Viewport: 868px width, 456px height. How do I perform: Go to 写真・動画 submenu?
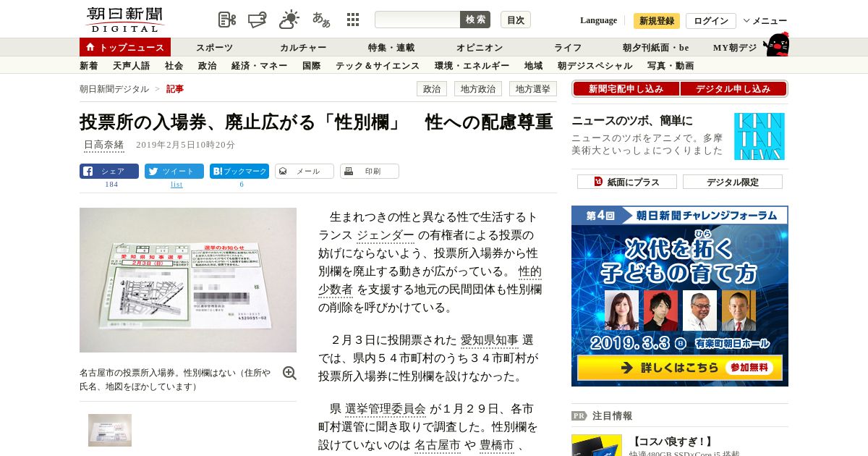(x=671, y=66)
